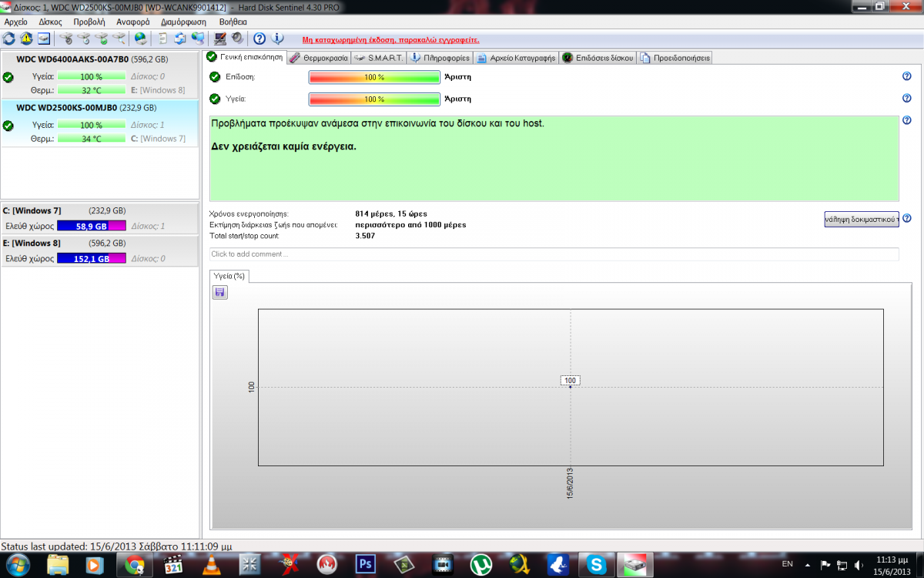The height and width of the screenshot is (578, 924).
Task: Select the E: [Windows 8] partition entry
Action: (100, 251)
